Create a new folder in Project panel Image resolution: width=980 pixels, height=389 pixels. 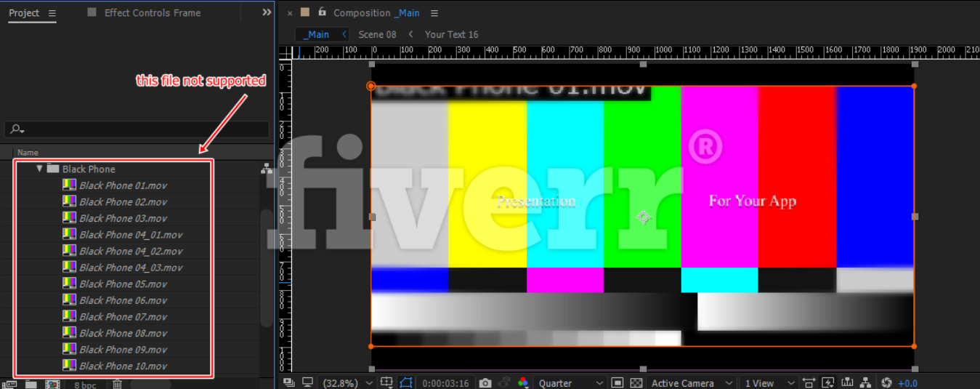pos(31,384)
